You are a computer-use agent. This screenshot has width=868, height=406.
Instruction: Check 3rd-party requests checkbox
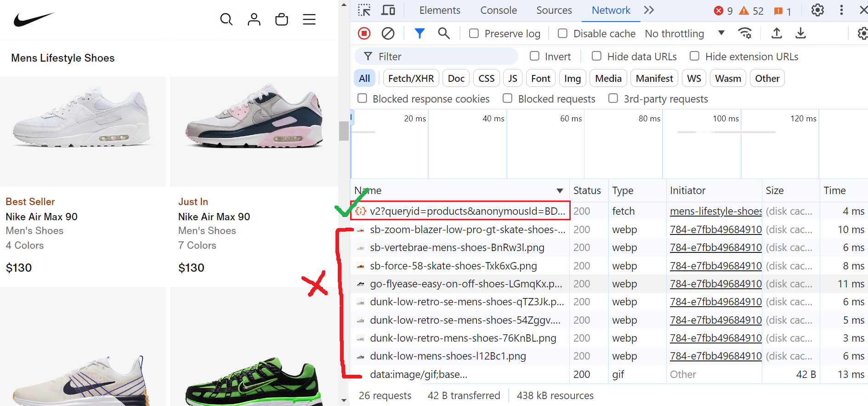point(613,98)
